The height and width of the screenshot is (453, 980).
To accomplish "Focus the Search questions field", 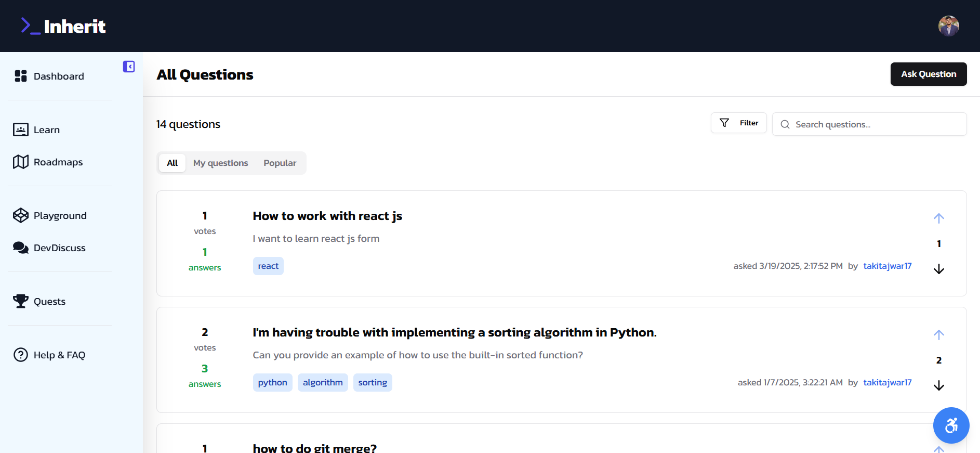I will pos(869,124).
